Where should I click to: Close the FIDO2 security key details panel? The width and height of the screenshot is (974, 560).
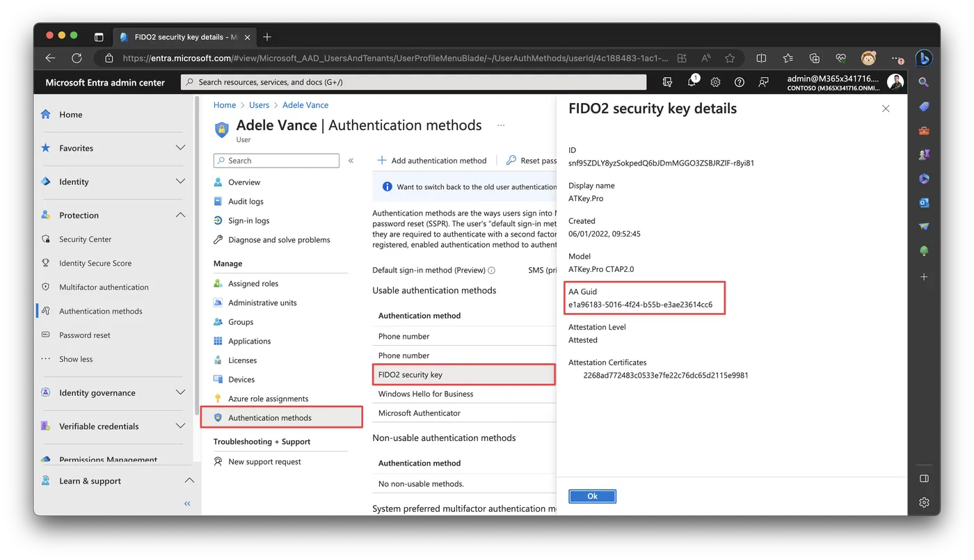886,109
